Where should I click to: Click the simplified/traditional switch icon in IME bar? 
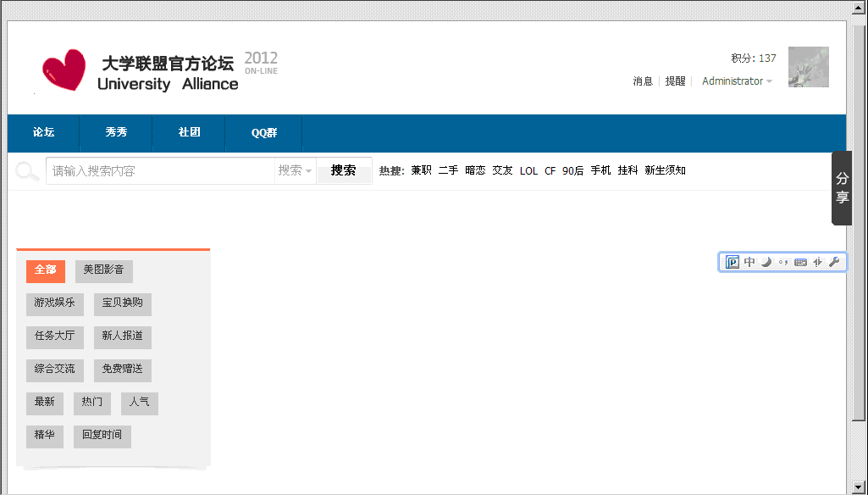818,262
